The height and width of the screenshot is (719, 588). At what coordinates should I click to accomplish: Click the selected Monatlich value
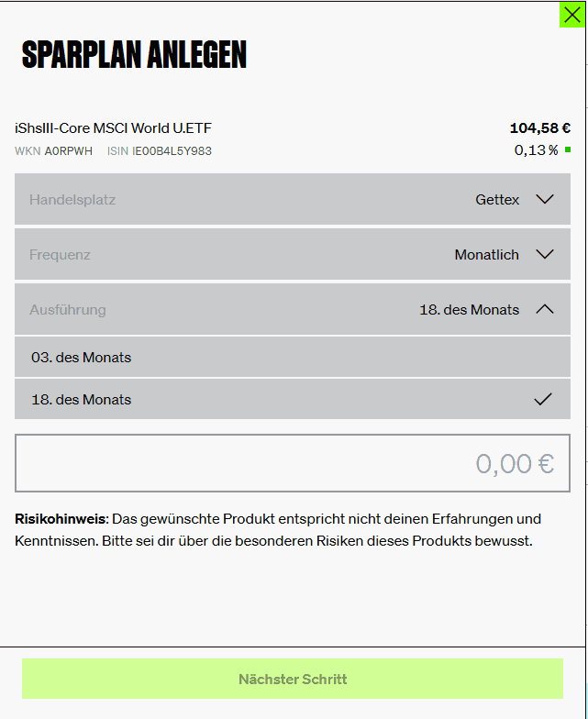[x=486, y=255]
